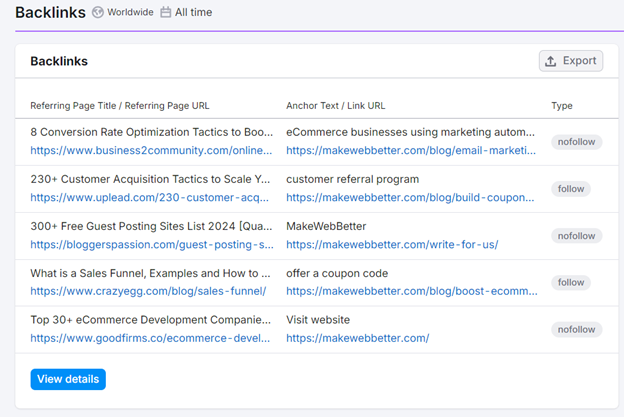This screenshot has width=624, height=418.
Task: Export the backlinks table
Action: pyautogui.click(x=571, y=61)
